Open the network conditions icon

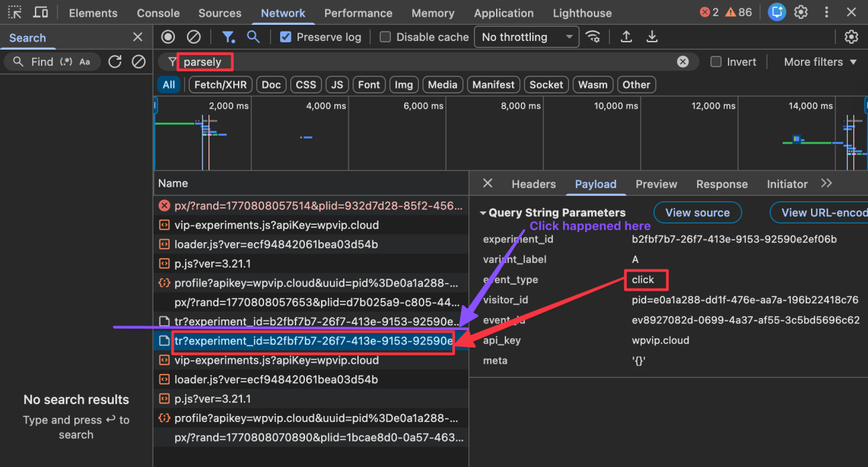coord(593,37)
